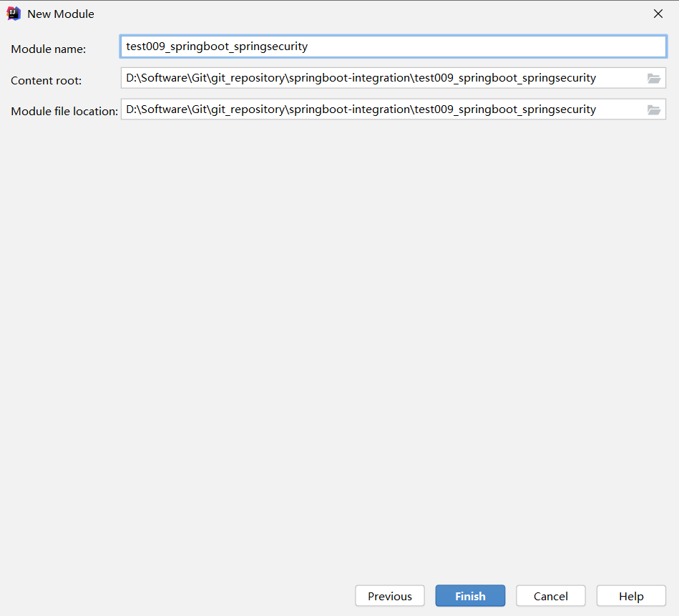Image resolution: width=679 pixels, height=616 pixels.
Task: Browse for Module file location folder icon
Action: pos(654,110)
